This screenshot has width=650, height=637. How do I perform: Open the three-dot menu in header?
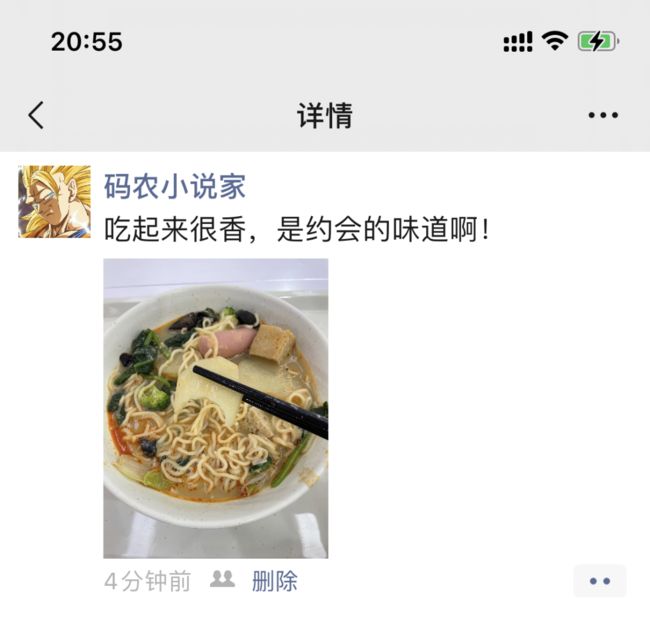(x=603, y=115)
